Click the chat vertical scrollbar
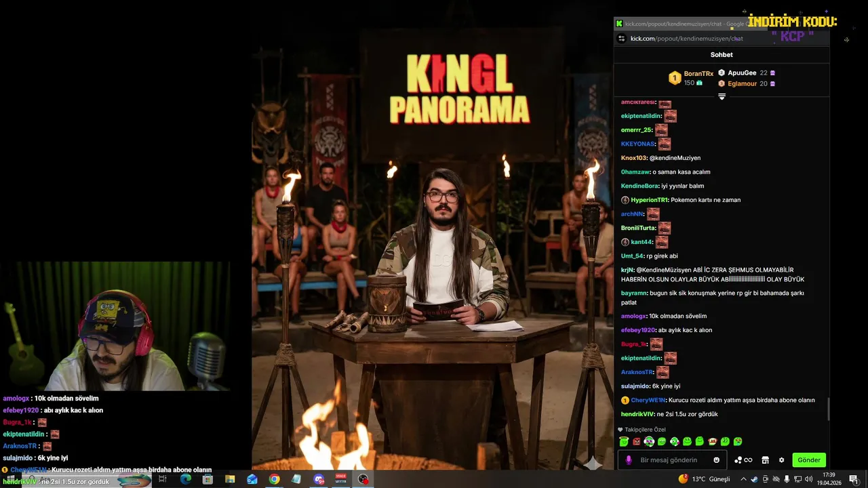 [828, 409]
